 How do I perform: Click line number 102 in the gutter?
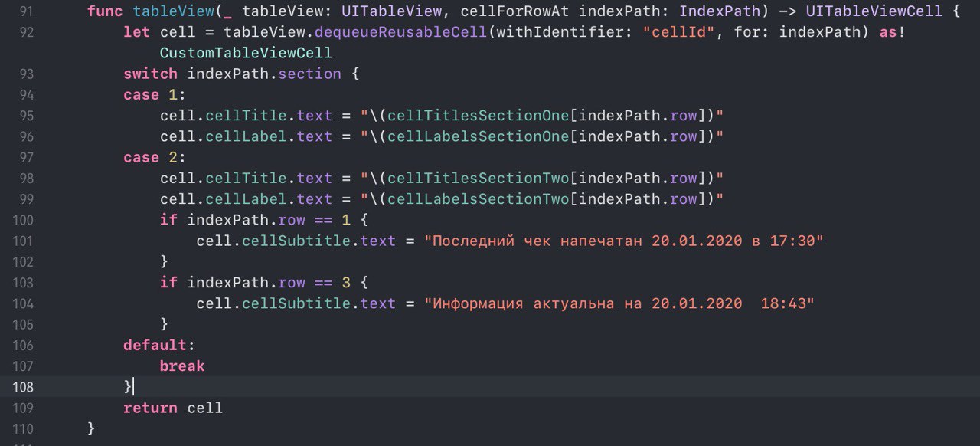[22, 262]
